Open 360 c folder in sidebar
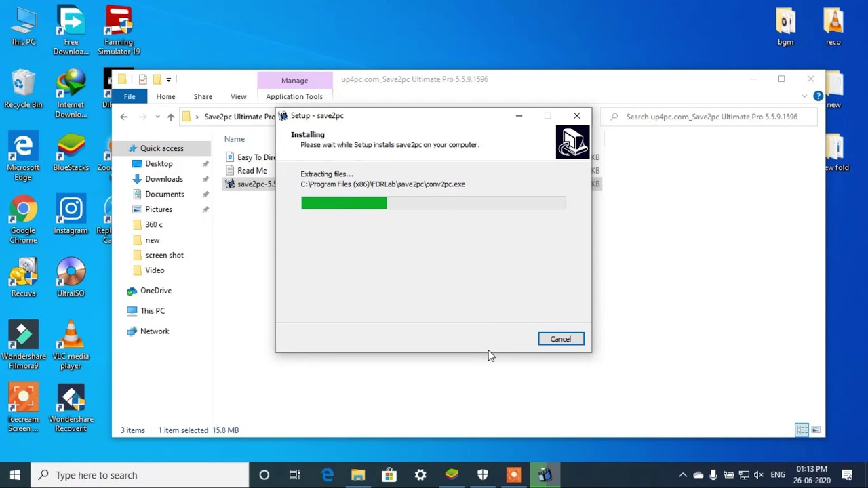Screen dimensions: 868x488 click(153, 224)
